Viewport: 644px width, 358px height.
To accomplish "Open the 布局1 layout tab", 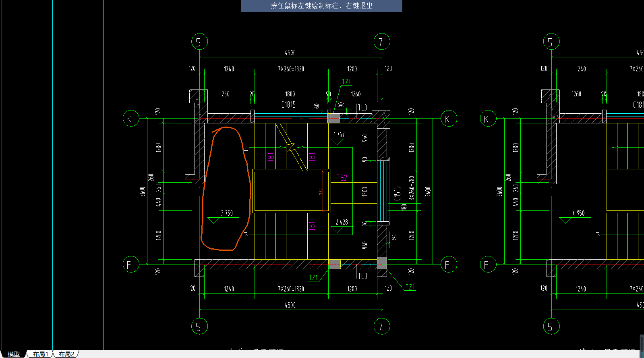I will (41, 354).
